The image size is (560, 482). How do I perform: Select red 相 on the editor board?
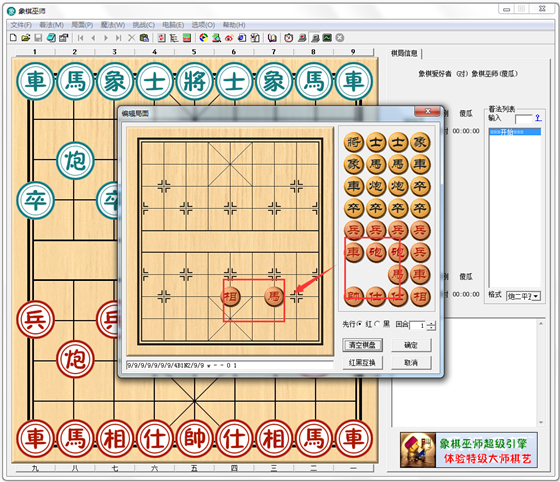pos(230,296)
